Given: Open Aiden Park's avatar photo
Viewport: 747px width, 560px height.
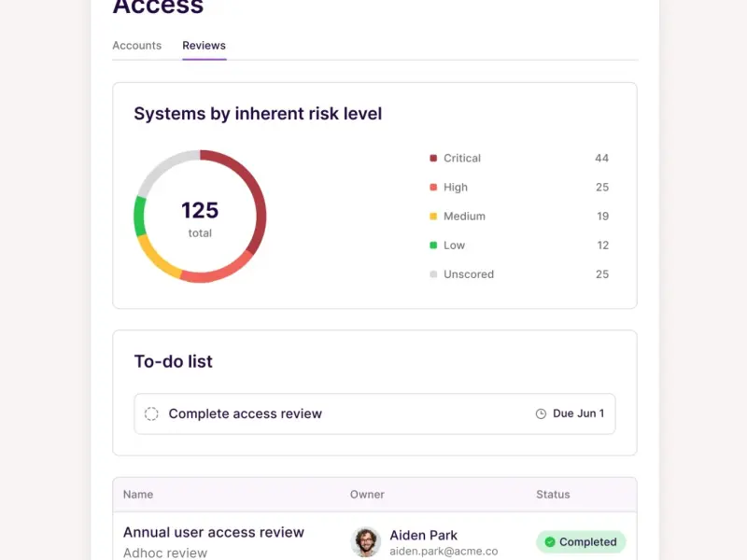Looking at the screenshot, I should click(366, 542).
